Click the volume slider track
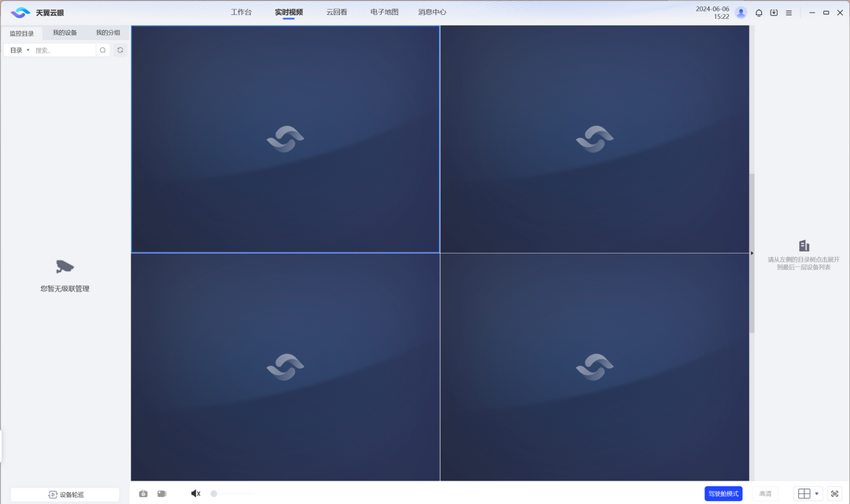This screenshot has height=504, width=850. (235, 494)
